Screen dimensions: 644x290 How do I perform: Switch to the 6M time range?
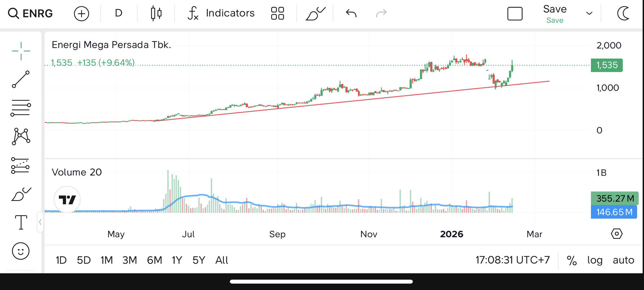coord(154,260)
